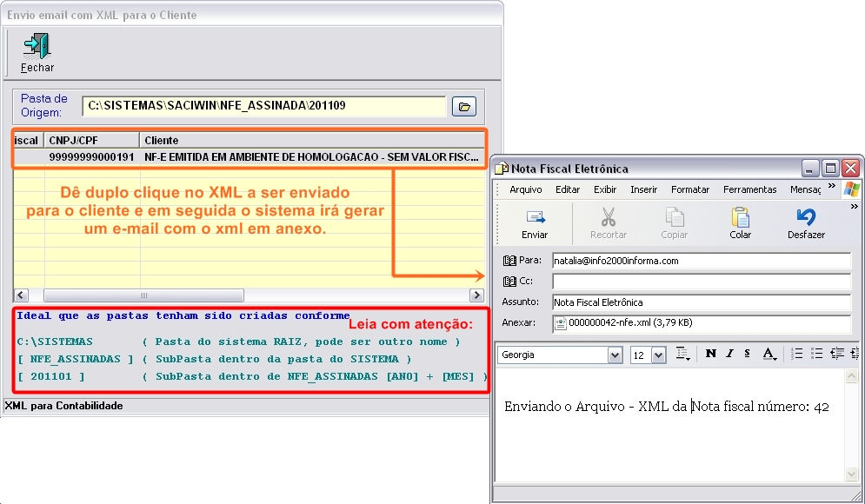The image size is (865, 504).
Task: Click the Colar paste icon
Action: (x=740, y=217)
